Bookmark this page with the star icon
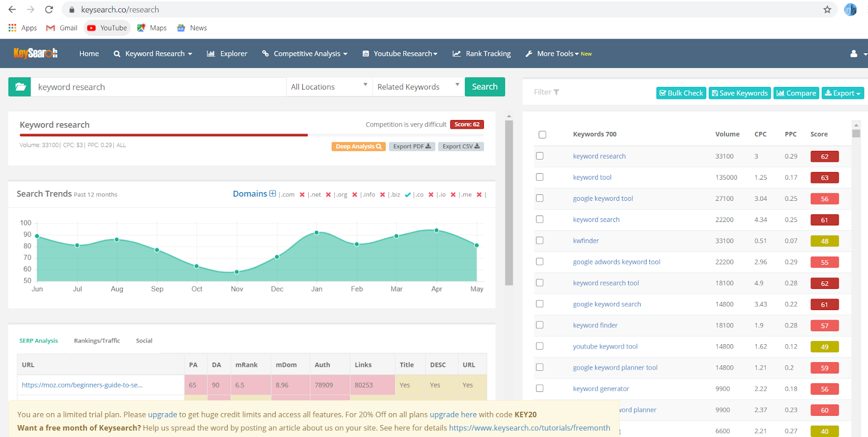The width and height of the screenshot is (868, 437). point(827,9)
